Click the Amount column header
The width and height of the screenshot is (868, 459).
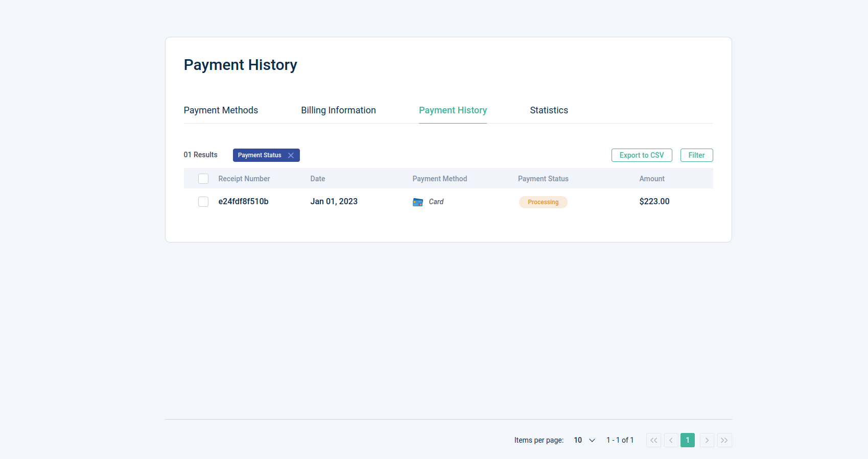[652, 179]
